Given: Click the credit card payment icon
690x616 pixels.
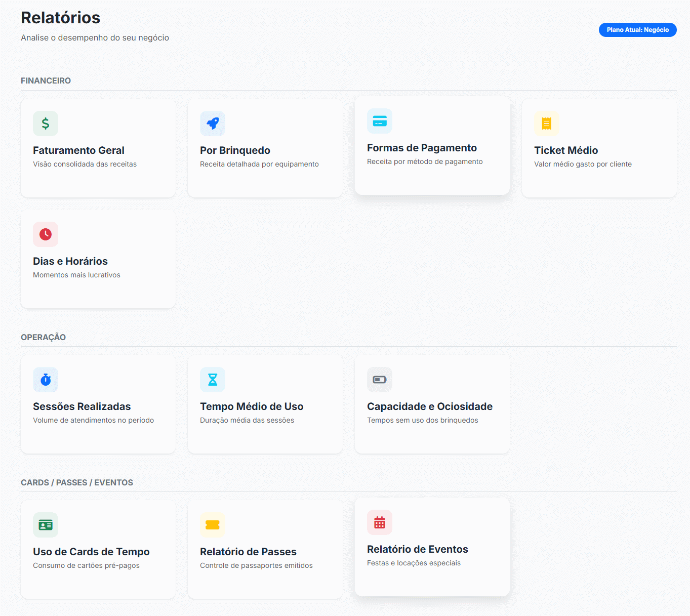Looking at the screenshot, I should coord(380,121).
